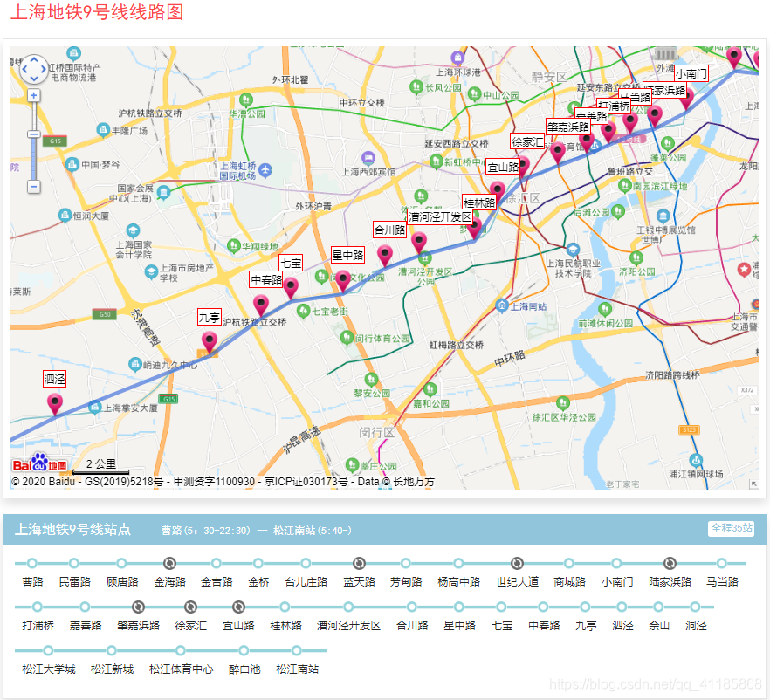Open the 星中路 station link in list

pyautogui.click(x=459, y=626)
